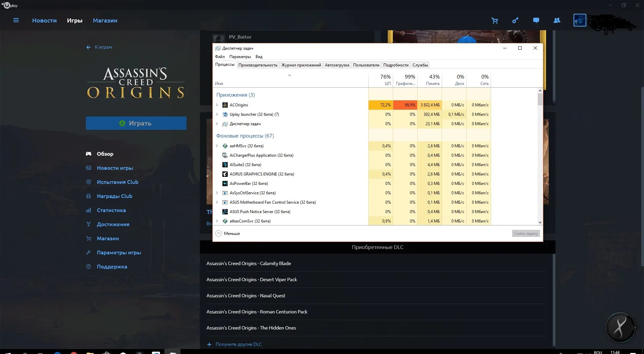The height and width of the screenshot is (354, 644).
Task: Click the chart icon beside Статистика
Action: click(x=89, y=210)
